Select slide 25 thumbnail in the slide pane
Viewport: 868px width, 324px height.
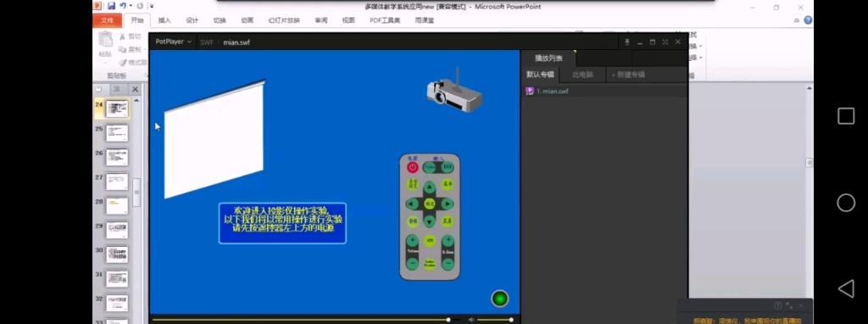[117, 133]
